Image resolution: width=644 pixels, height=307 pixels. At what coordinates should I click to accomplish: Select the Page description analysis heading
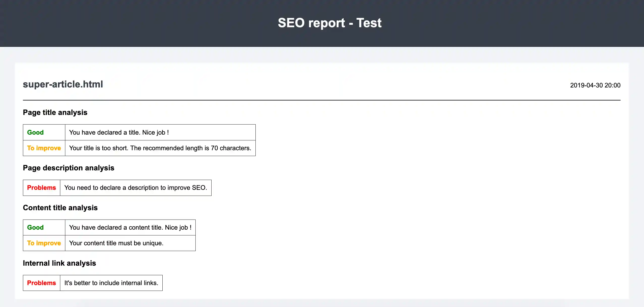click(69, 168)
